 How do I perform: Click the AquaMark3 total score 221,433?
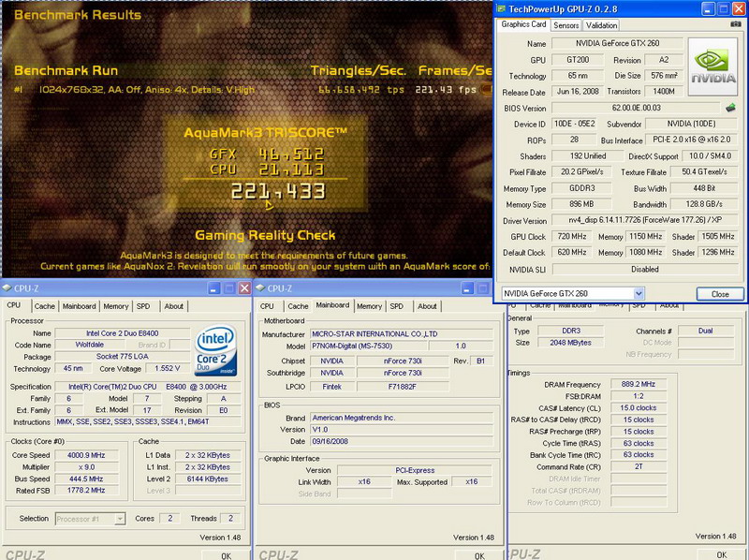pyautogui.click(x=278, y=192)
